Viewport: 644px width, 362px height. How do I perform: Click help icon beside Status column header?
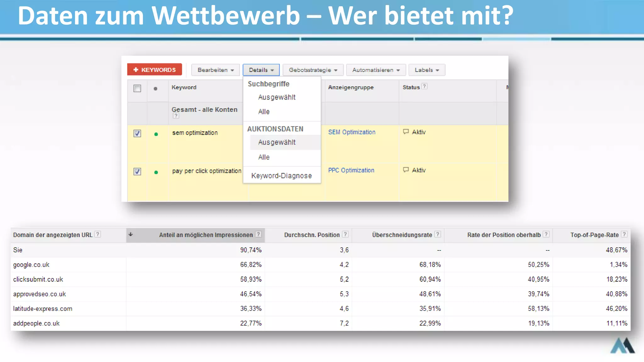click(x=424, y=86)
